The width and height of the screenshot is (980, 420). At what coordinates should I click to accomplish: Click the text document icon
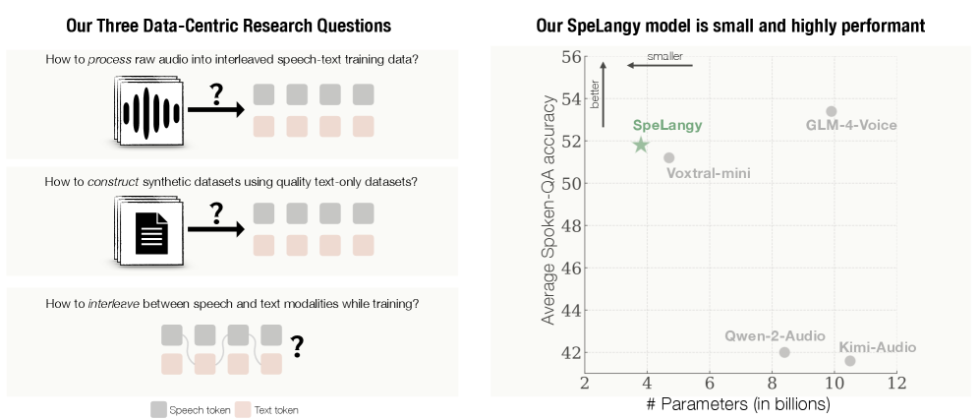[149, 229]
